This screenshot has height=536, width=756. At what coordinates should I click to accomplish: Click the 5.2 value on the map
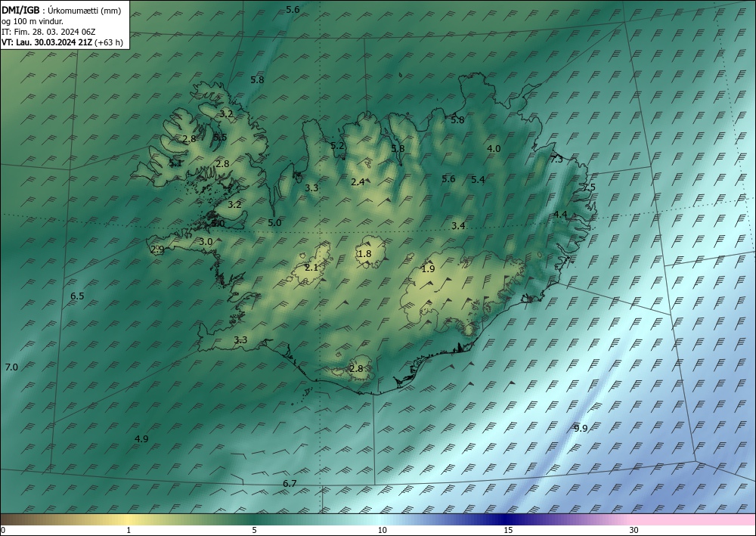[337, 145]
